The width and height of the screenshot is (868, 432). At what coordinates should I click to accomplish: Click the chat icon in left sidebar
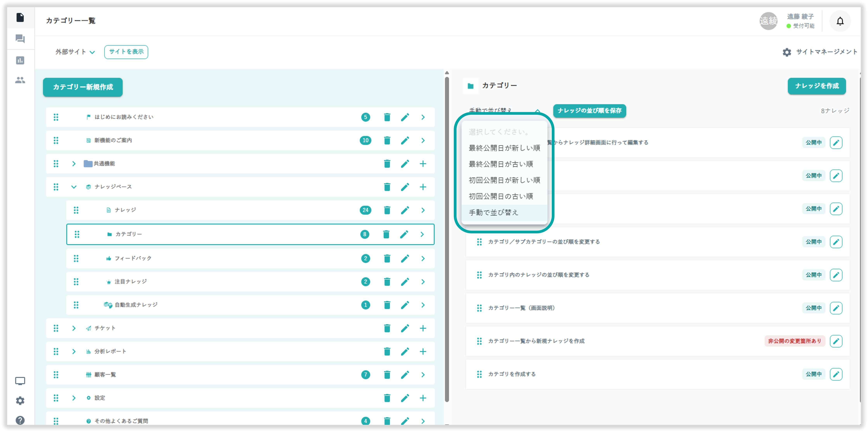point(20,39)
